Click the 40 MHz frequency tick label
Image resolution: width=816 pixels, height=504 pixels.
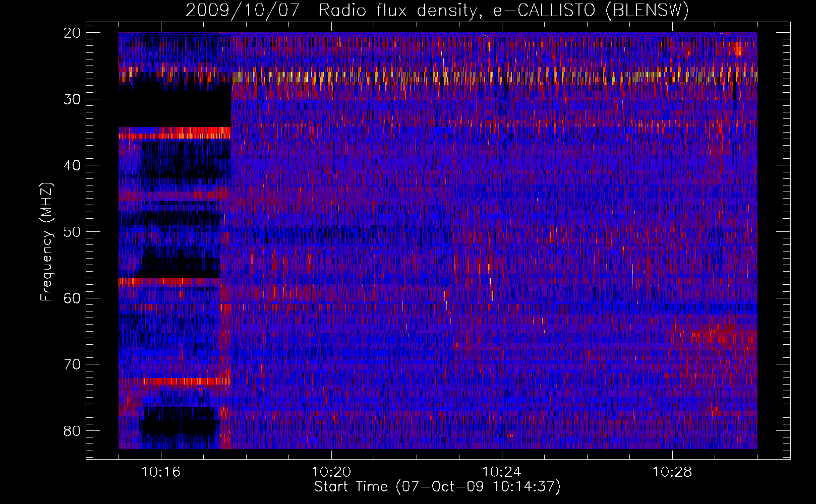click(73, 165)
